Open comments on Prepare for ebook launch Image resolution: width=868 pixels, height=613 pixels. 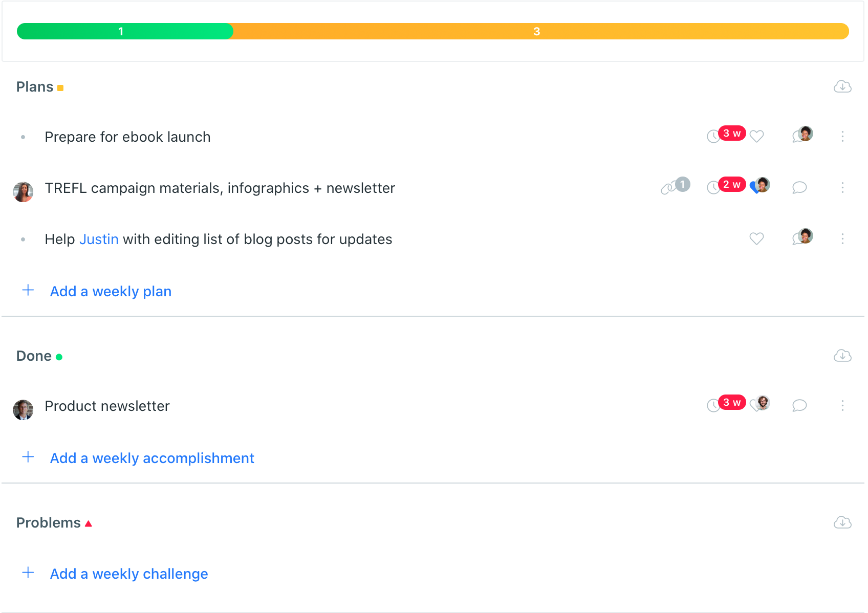click(x=802, y=135)
